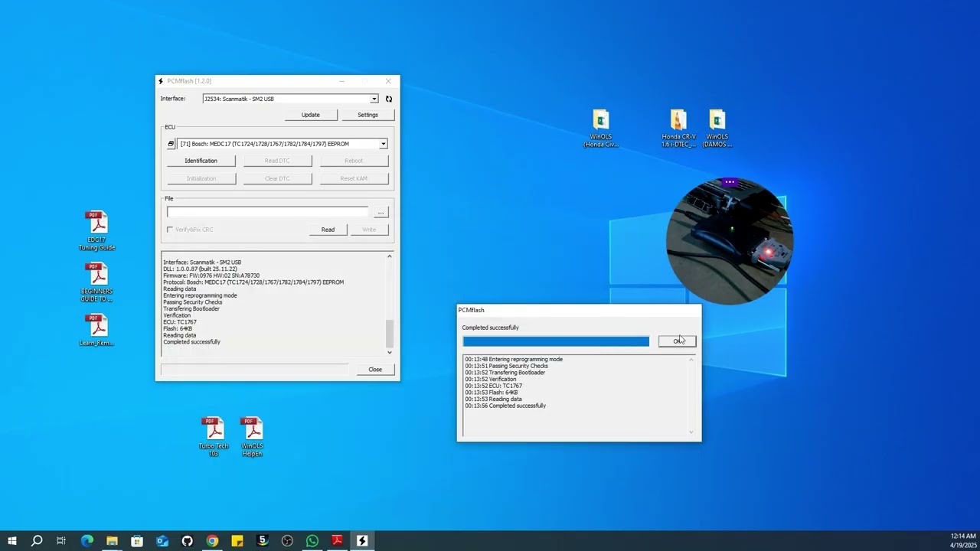Open WhatsApp from the taskbar
Screen dimensions: 980x551
(312, 541)
